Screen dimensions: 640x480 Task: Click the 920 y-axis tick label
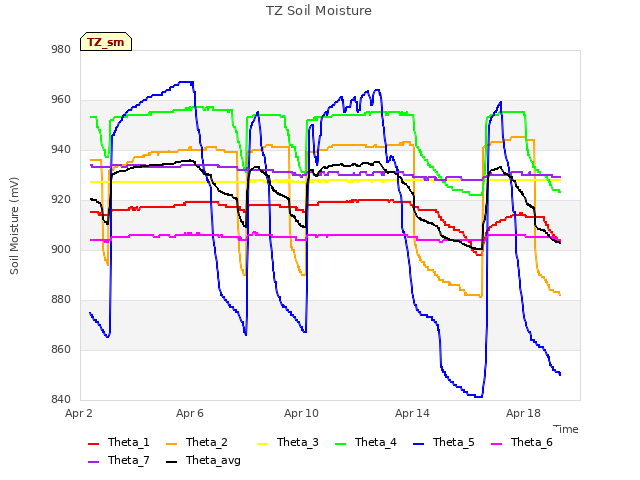(x=61, y=200)
